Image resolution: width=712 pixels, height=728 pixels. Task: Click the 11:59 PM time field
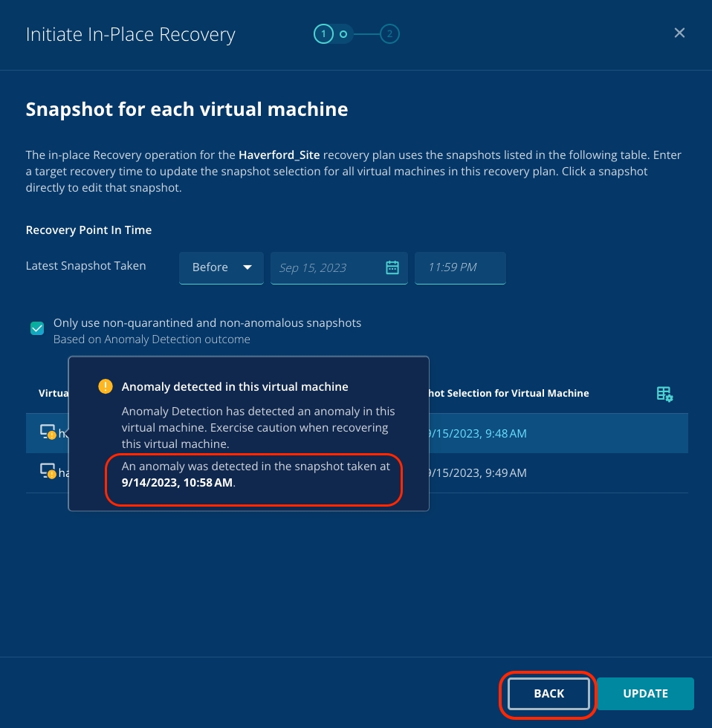tap(460, 267)
